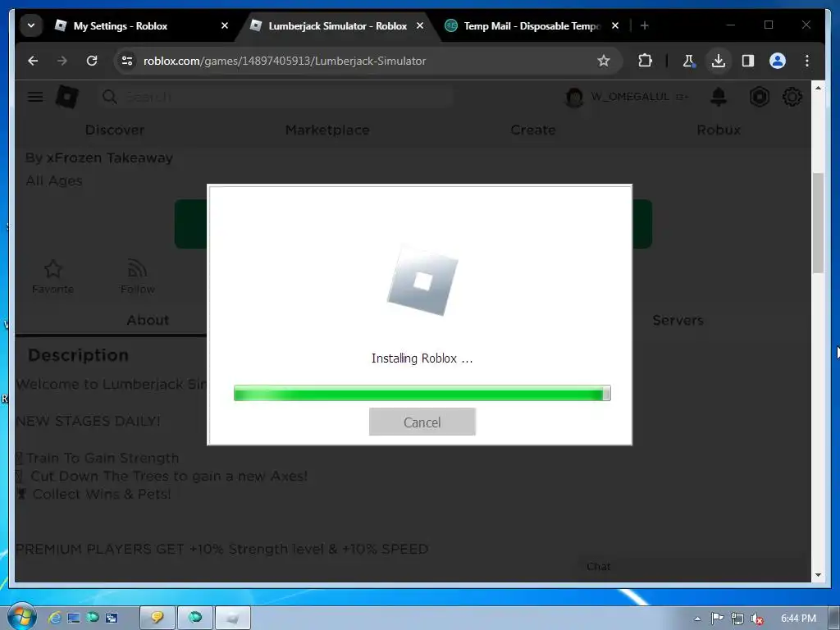Open the W_OMEGALUL profile avatar

pyautogui.click(x=573, y=98)
